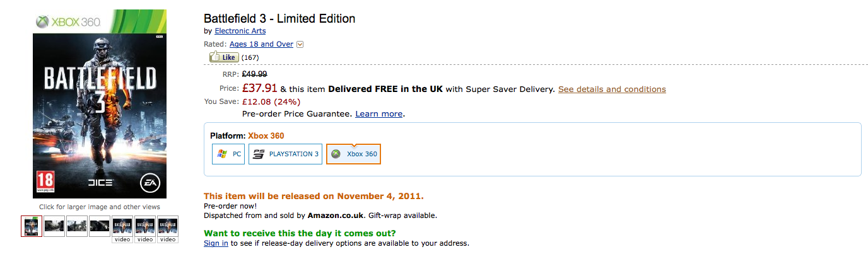Open the Ages 18 and Over link
Viewport: 868px width, 264px height.
pyautogui.click(x=261, y=44)
